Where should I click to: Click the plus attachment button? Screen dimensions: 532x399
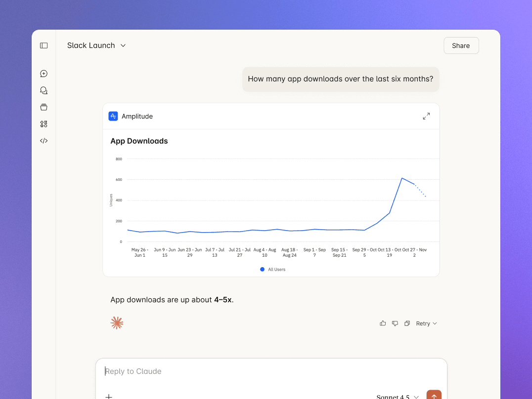click(109, 396)
